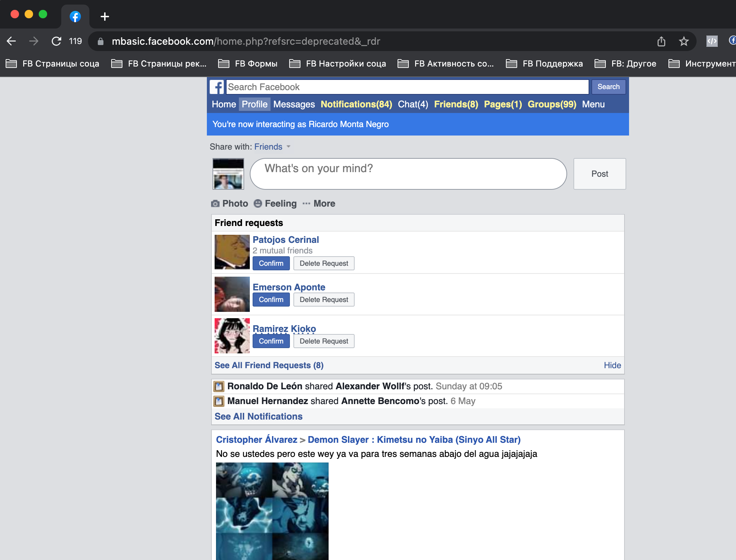The height and width of the screenshot is (560, 736).
Task: Open Chat(4) link
Action: point(413,104)
